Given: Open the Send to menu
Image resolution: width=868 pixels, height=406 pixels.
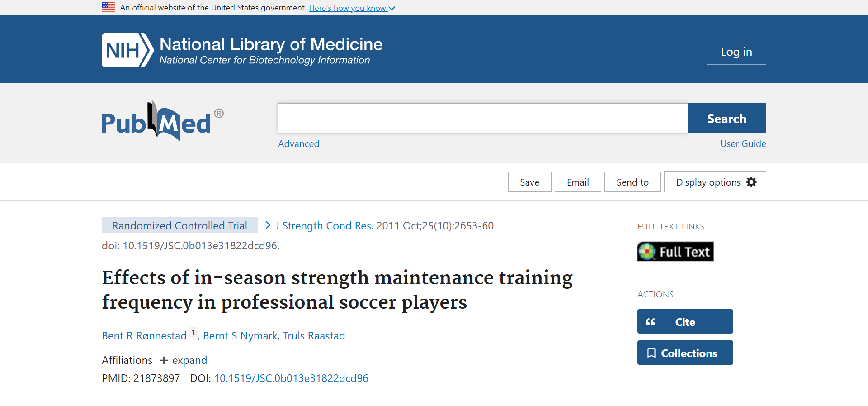Looking at the screenshot, I should tap(632, 182).
